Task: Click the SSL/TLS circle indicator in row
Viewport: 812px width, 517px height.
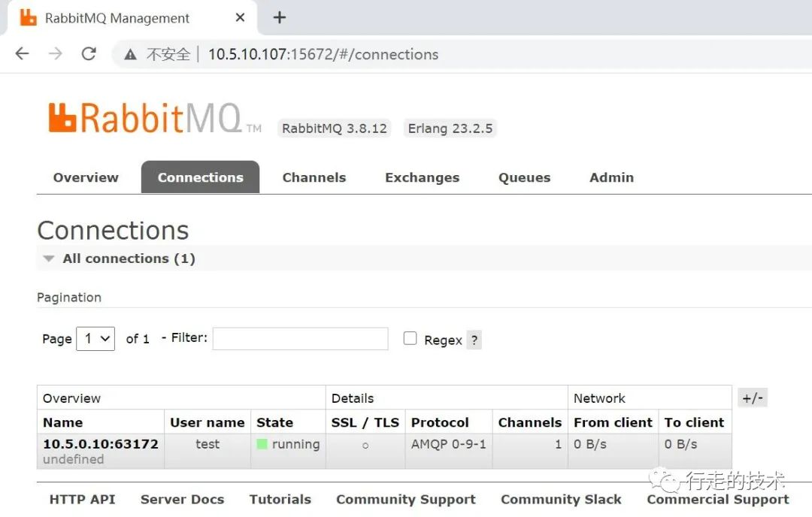Action: tap(365, 445)
